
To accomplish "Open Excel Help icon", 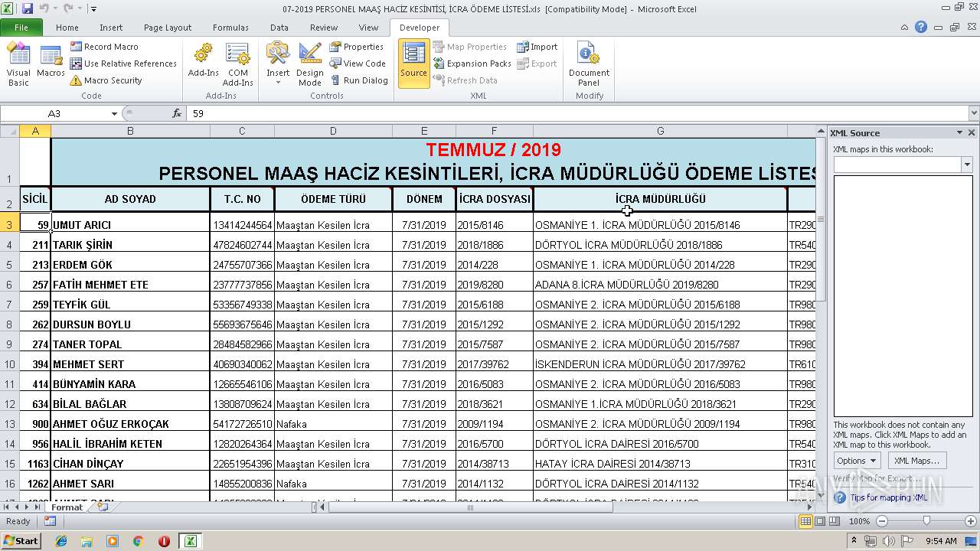I will tap(921, 27).
